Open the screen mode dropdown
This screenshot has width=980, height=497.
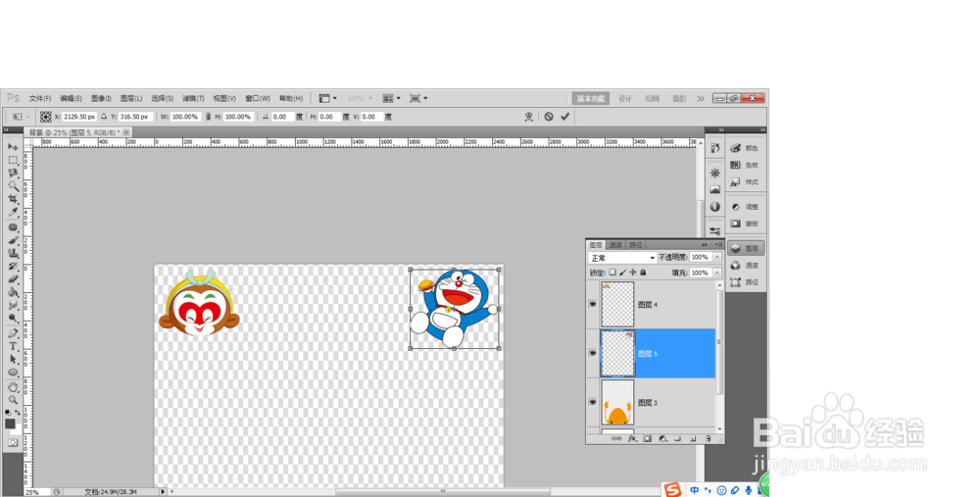tap(418, 99)
